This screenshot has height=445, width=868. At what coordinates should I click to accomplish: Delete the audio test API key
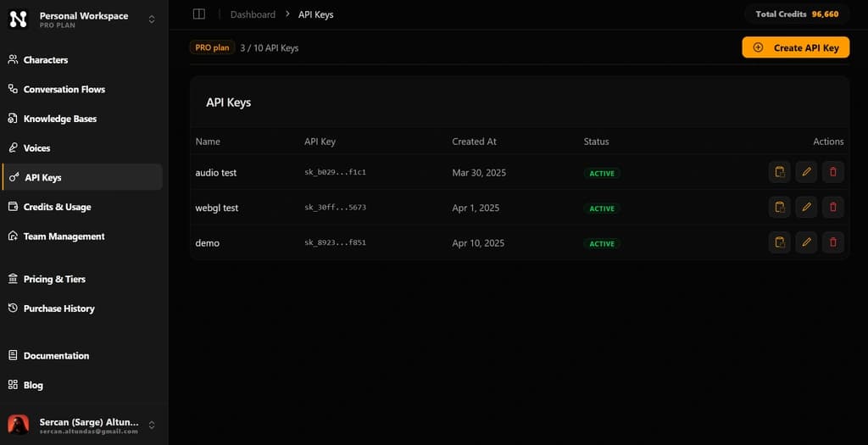833,172
